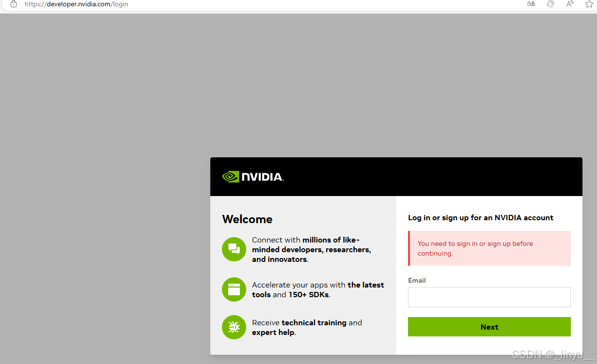
Task: Click the lock icon beside URL
Action: tap(14, 4)
